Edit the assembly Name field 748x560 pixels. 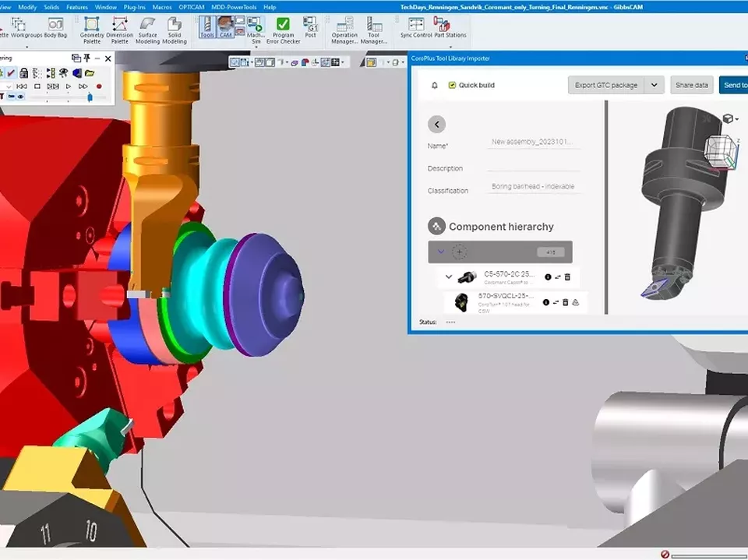(x=533, y=142)
